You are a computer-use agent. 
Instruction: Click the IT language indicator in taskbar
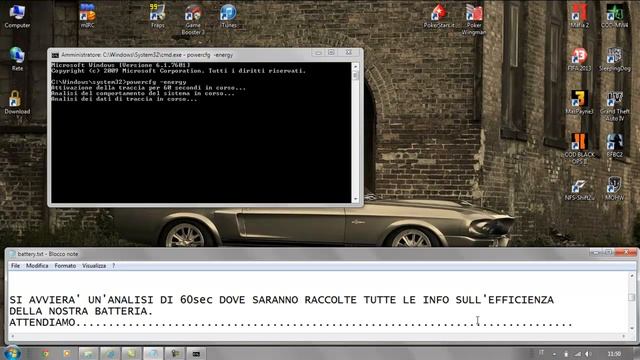pos(541,353)
